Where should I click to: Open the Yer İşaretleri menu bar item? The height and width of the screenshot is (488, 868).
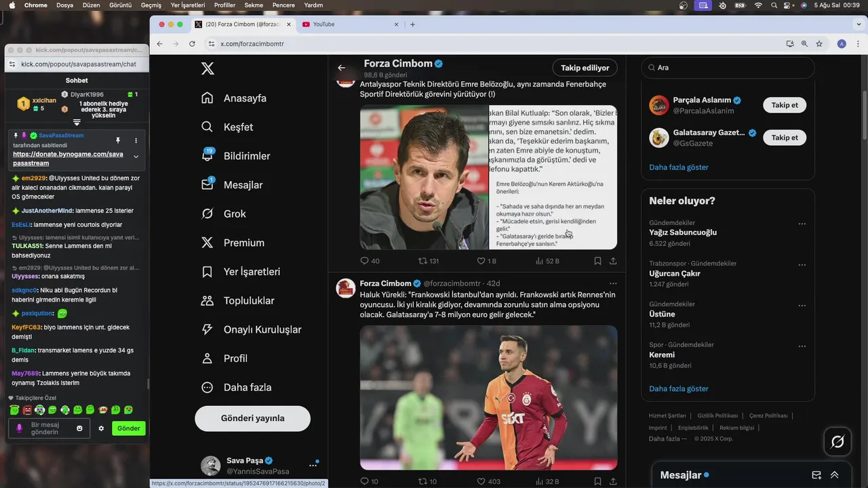point(188,5)
